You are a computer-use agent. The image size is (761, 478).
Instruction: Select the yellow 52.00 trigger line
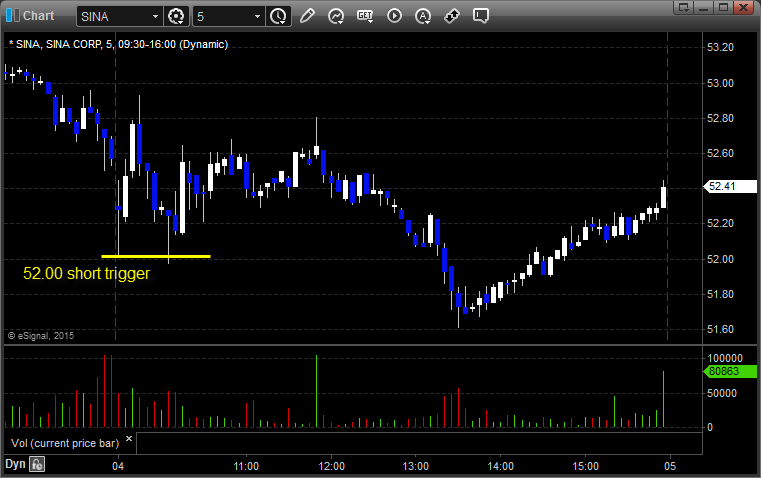click(x=156, y=256)
